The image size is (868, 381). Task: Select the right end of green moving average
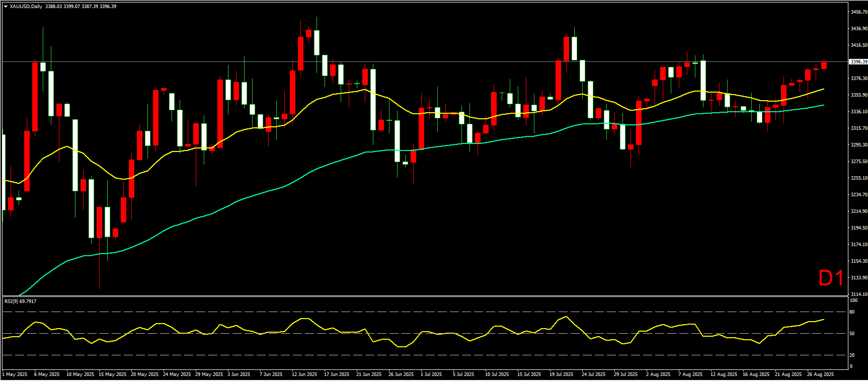pos(823,105)
